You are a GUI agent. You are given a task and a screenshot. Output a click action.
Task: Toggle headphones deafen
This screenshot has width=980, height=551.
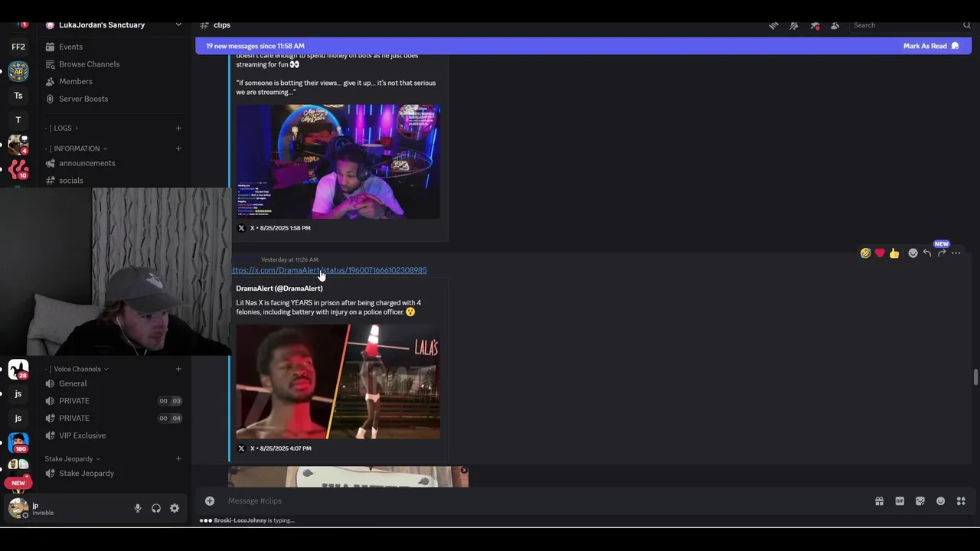click(x=156, y=508)
